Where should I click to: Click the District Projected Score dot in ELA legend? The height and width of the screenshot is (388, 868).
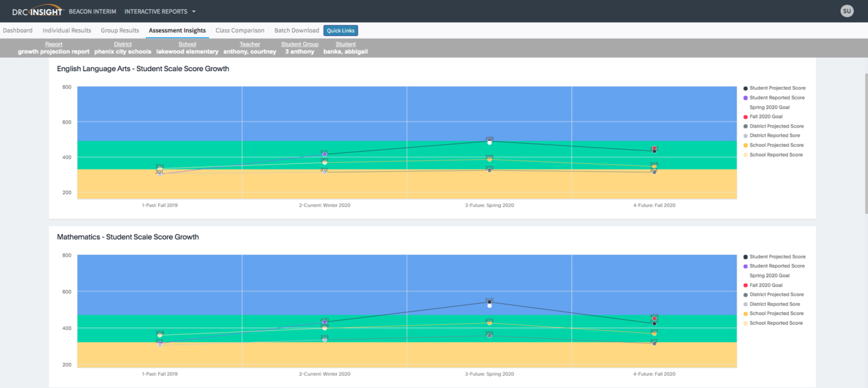[747, 126]
